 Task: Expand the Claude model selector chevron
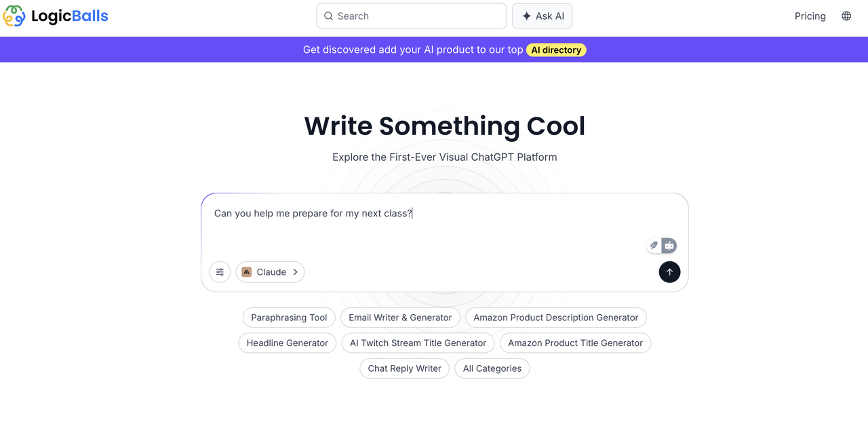point(296,272)
